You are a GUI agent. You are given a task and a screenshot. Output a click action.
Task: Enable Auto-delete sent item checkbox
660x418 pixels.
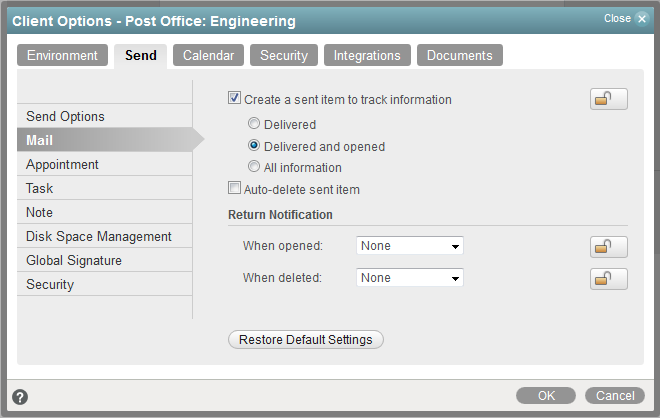coord(235,188)
